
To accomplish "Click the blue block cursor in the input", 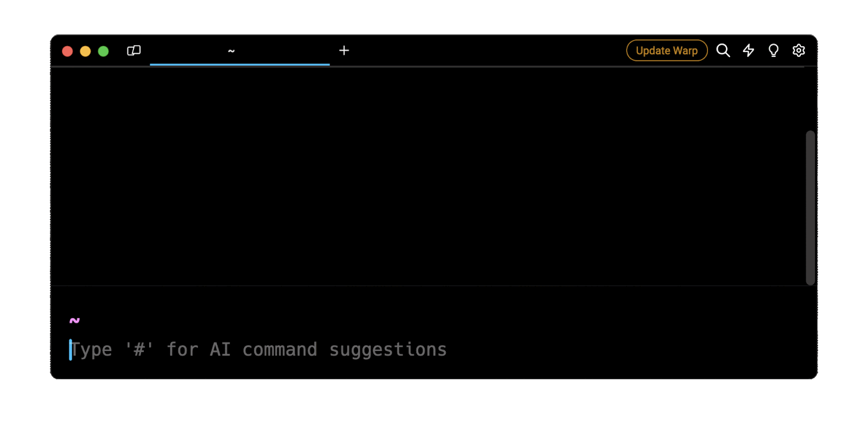I will pyautogui.click(x=71, y=349).
